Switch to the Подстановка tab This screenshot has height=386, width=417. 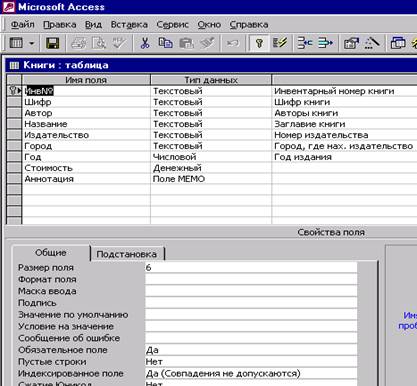(x=127, y=254)
